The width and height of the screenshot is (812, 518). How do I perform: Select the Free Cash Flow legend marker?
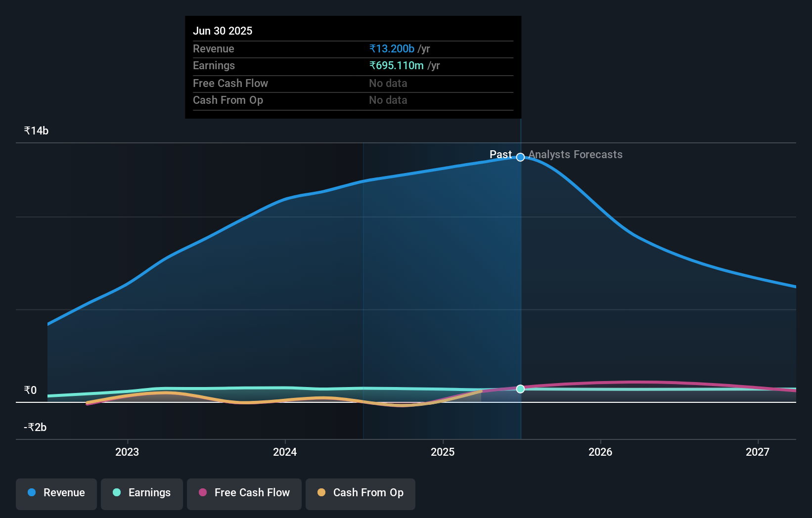(x=202, y=492)
